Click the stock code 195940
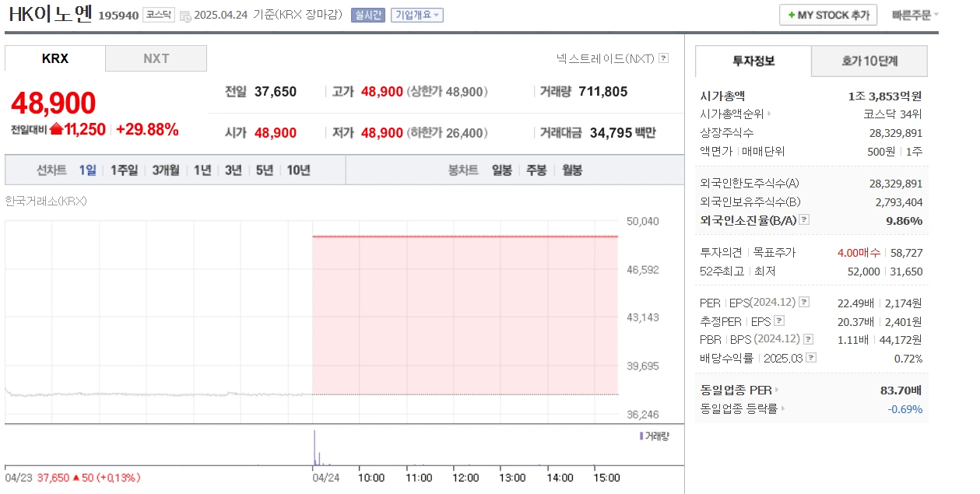 click(118, 16)
